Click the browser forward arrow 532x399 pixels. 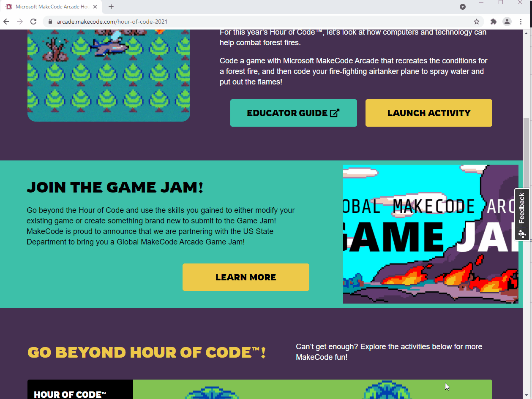(20, 22)
